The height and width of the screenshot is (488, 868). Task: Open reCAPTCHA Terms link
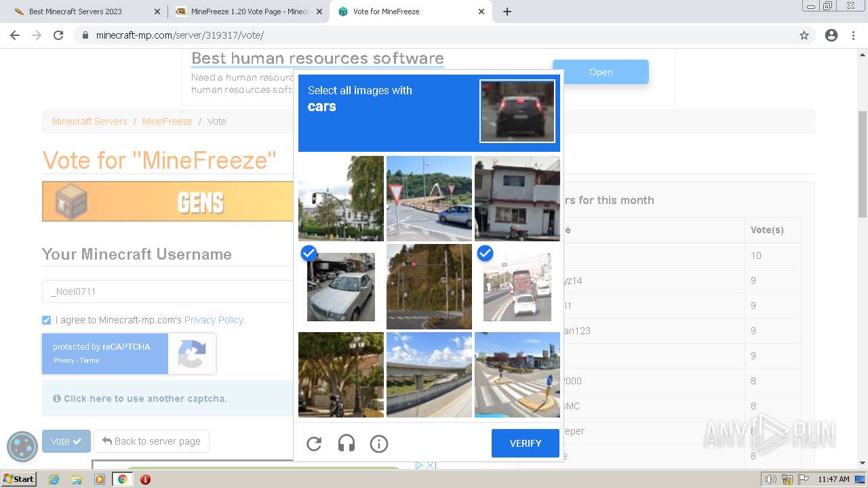tap(90, 361)
